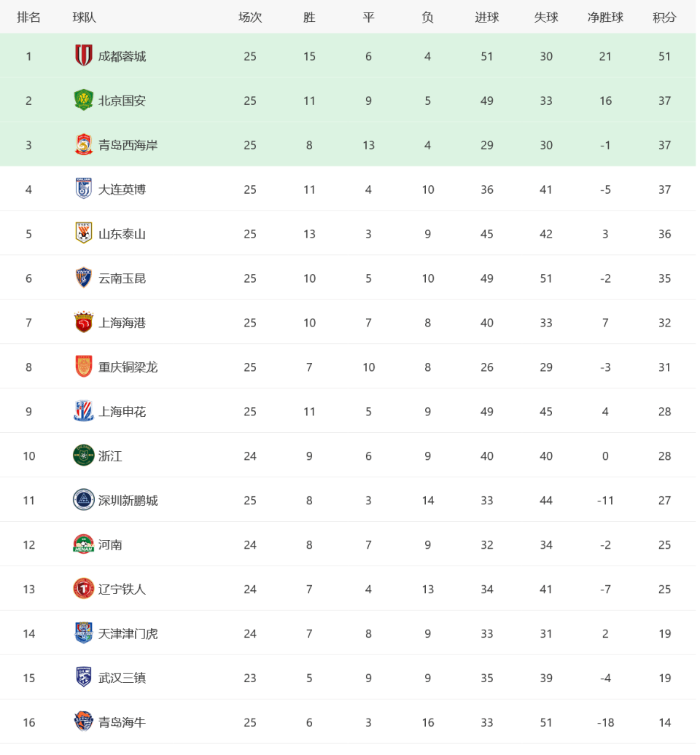Select the 浙江 team row name
The image size is (700, 755).
tap(110, 456)
